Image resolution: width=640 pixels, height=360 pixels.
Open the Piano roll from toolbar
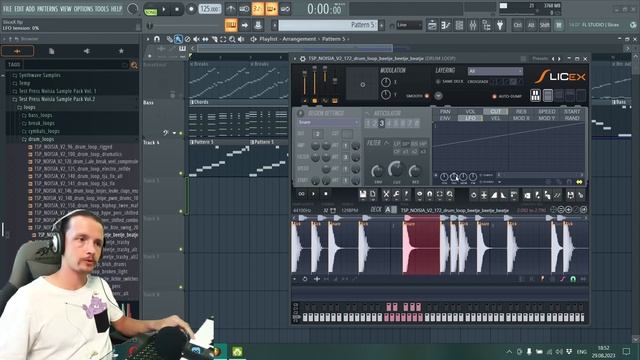[x=446, y=25]
